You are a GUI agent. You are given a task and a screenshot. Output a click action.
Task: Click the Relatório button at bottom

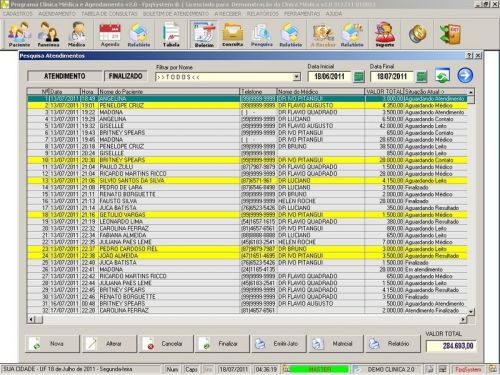[x=393, y=344]
